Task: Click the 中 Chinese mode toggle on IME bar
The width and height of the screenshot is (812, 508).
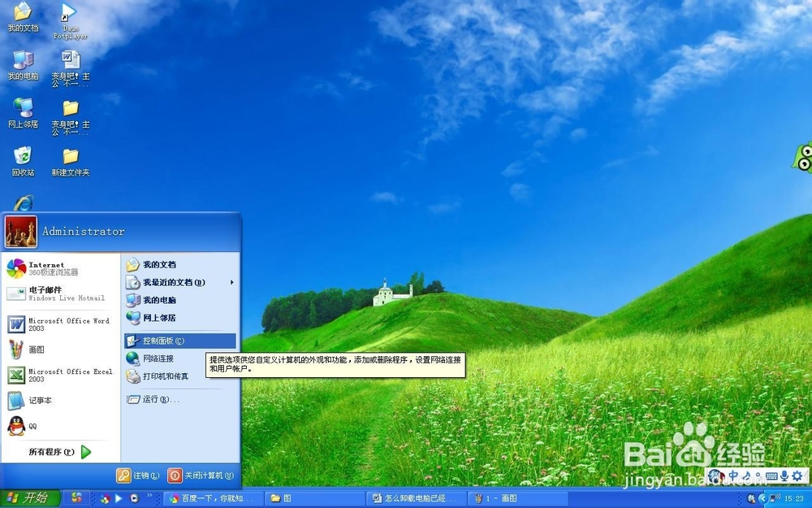Action: pos(733,475)
